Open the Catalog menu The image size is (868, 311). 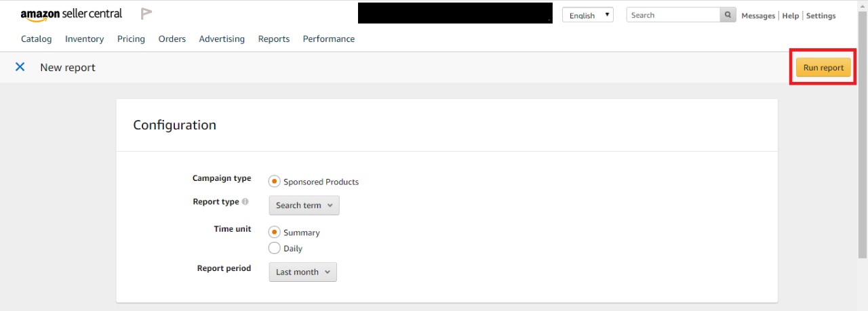[x=37, y=39]
